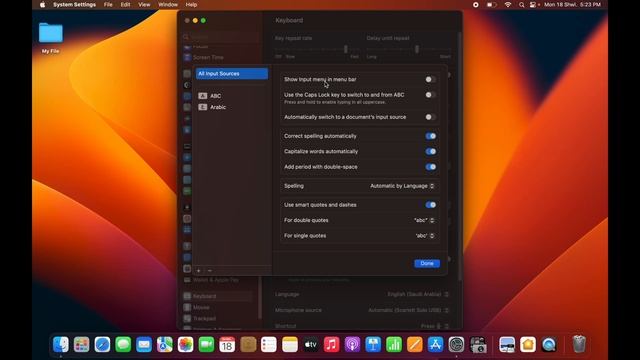This screenshot has width=640, height=360.
Task: Open the View menu
Action: point(144,5)
